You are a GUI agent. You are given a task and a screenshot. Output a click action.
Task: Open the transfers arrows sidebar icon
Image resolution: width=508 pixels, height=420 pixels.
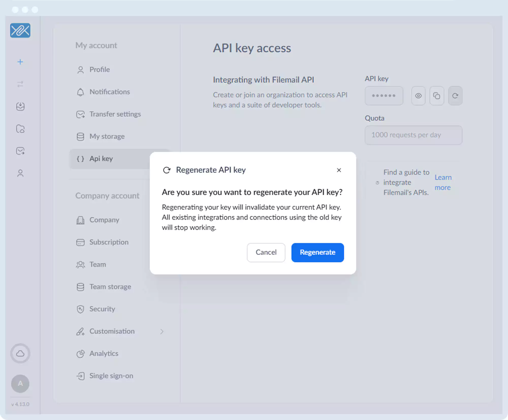[20, 84]
